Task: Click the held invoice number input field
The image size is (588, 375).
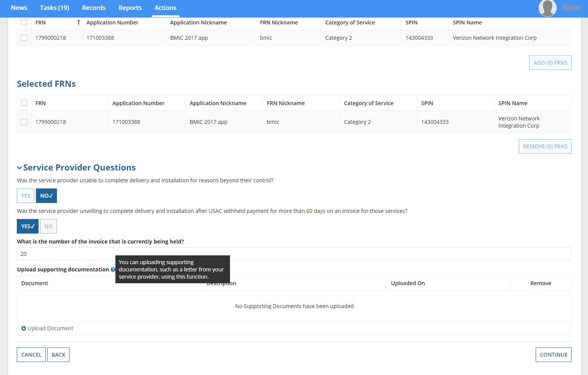Action: tap(294, 254)
